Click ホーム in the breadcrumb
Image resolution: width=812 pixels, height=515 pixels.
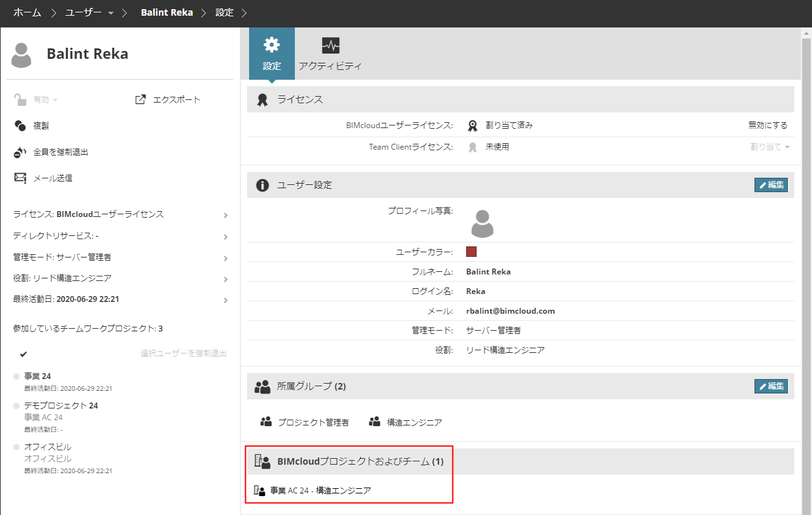(27, 12)
